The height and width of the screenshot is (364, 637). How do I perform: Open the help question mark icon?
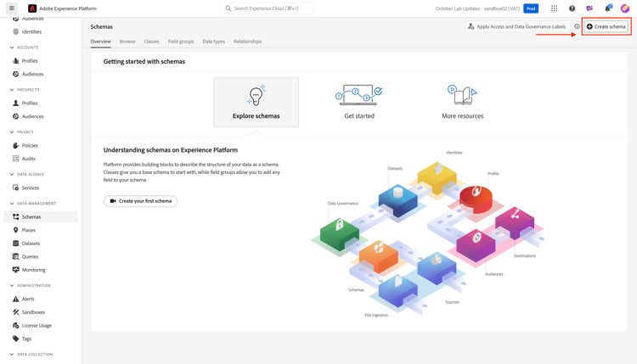572,8
